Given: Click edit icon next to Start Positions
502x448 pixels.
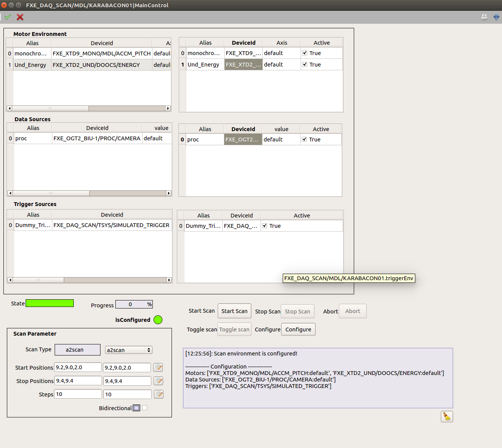Looking at the screenshot, I should 158,367.
